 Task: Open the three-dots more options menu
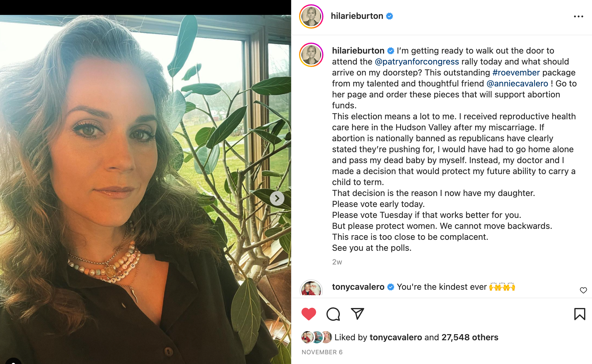(578, 16)
